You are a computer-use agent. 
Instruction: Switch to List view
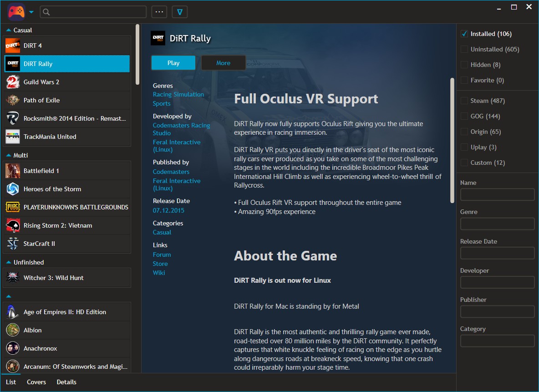(10, 382)
